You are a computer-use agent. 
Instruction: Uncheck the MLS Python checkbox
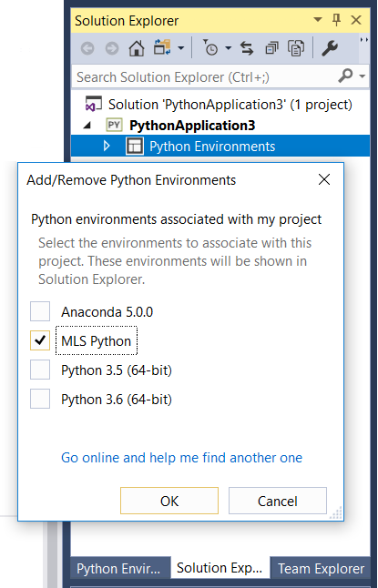tap(40, 340)
